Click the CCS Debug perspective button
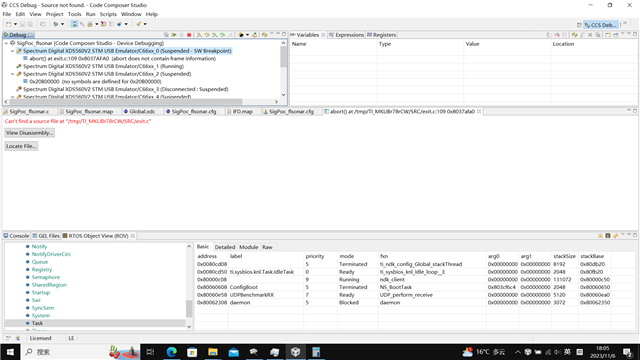 (x=600, y=25)
